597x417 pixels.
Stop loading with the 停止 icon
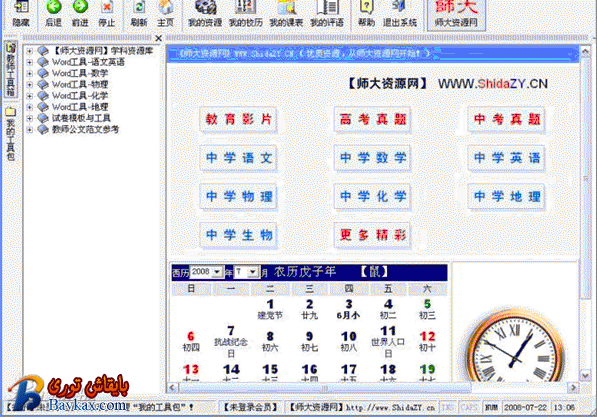[x=107, y=13]
